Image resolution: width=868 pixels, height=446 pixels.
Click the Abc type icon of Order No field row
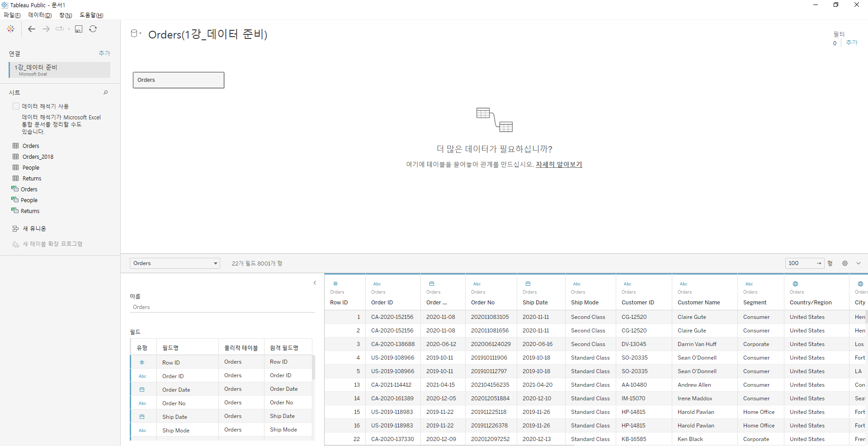point(142,403)
